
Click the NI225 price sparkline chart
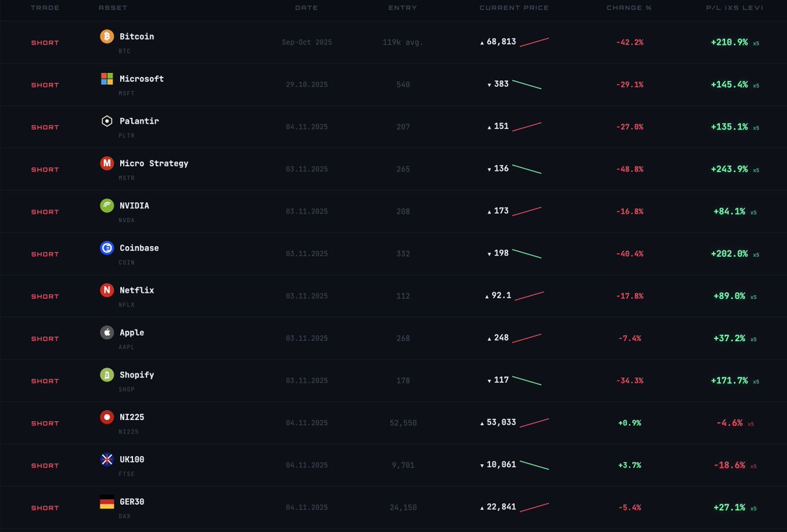click(x=534, y=423)
